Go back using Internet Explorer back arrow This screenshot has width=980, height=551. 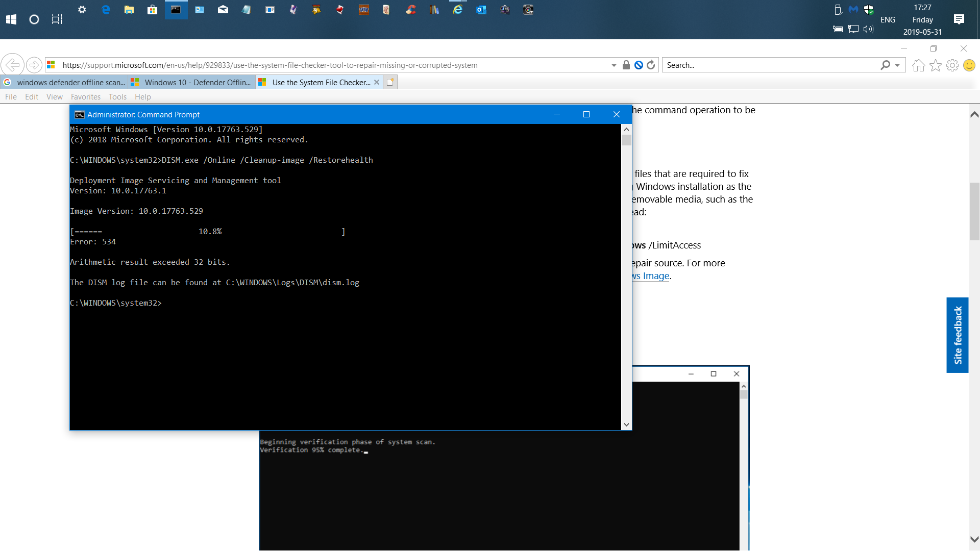click(x=12, y=65)
